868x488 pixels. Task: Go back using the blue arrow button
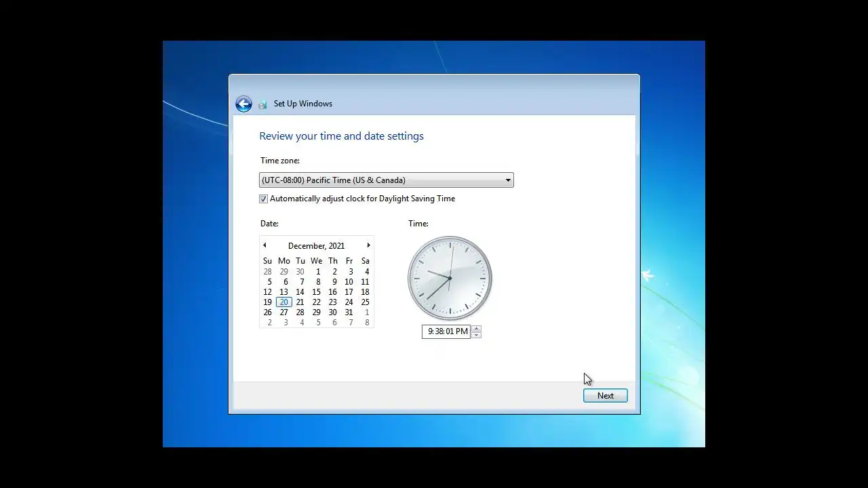point(243,104)
